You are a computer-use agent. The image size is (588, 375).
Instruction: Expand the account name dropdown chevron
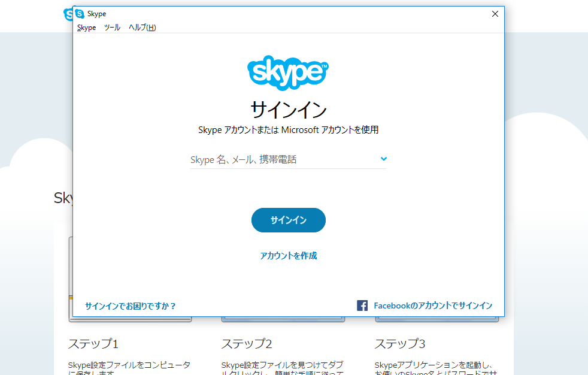point(384,159)
